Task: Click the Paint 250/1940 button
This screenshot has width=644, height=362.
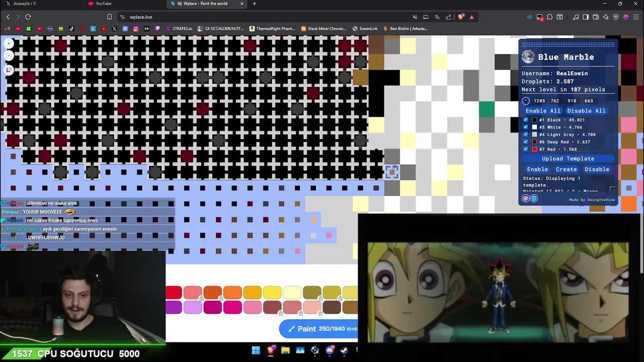Action: (x=318, y=329)
